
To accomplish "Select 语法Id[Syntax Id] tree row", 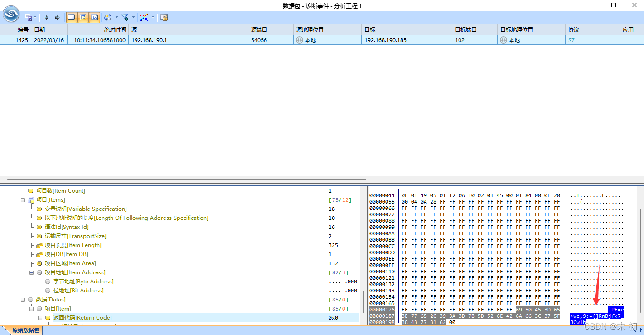I will (x=67, y=227).
